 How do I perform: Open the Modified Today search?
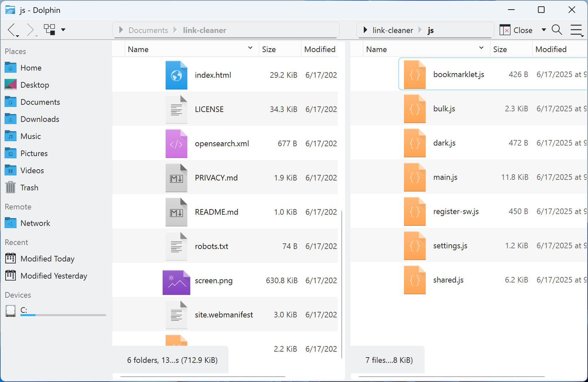[48, 258]
